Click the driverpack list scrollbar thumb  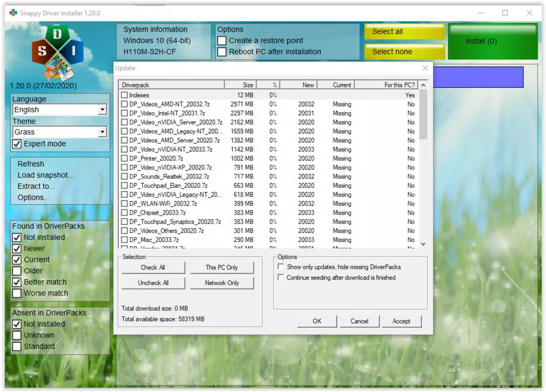point(423,115)
